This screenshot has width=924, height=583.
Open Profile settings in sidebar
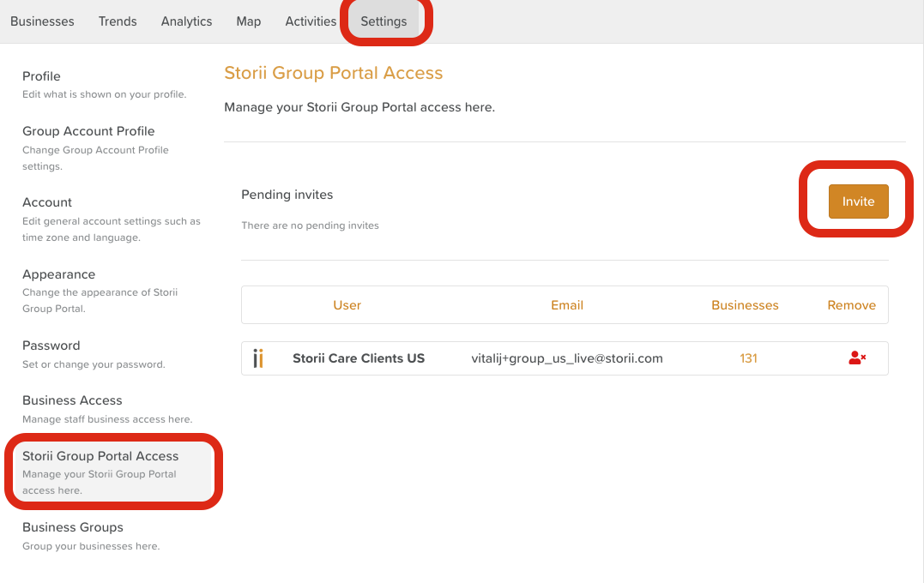(42, 76)
